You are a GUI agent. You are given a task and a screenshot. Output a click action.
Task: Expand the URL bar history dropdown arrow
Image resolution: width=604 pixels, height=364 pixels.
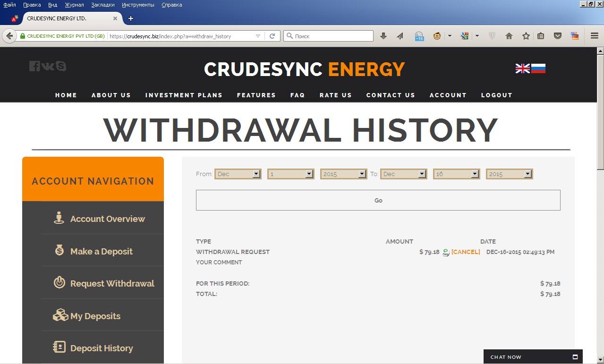(x=258, y=36)
